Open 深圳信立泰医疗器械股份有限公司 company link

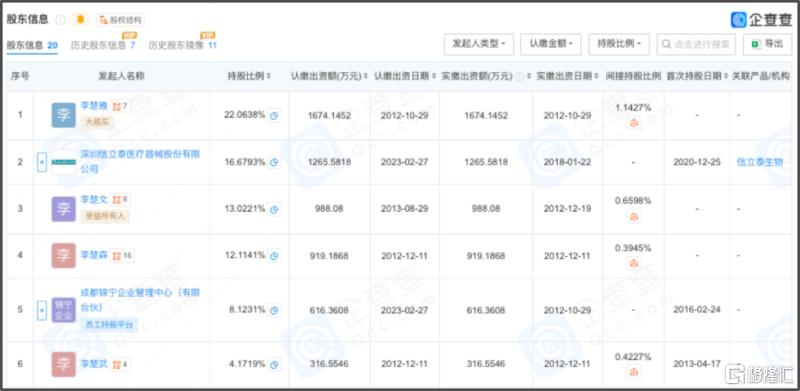(x=140, y=161)
